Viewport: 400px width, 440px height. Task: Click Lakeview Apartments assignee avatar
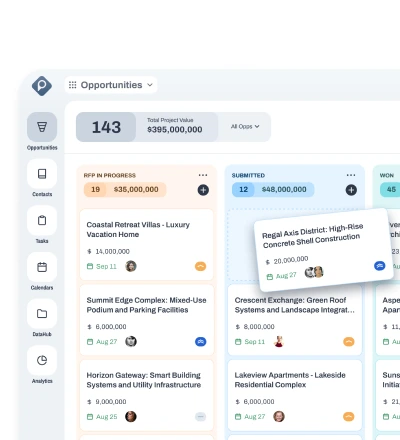pos(279,416)
